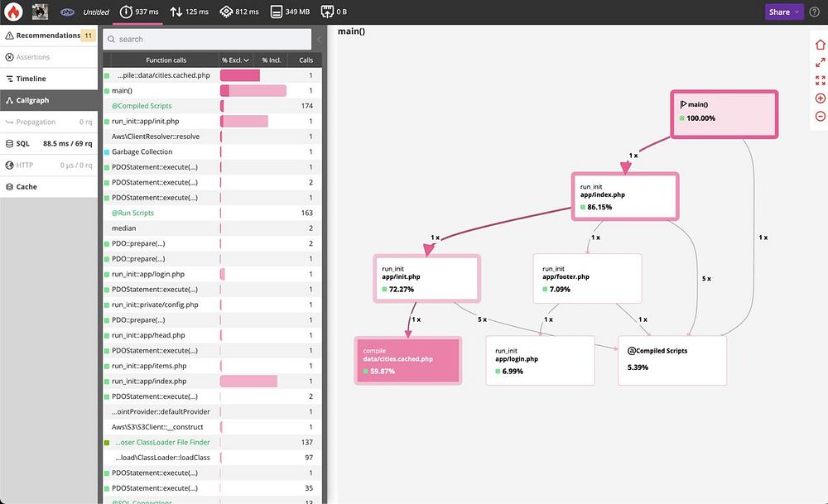Sort by the % Incl. column
This screenshot has width=828, height=504.
click(271, 60)
